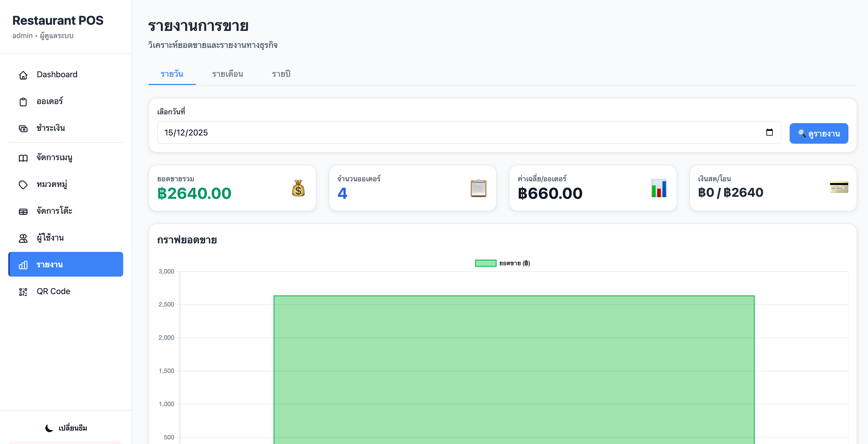Click the menu management book icon
Screen dimensions: 868x444
pyautogui.click(x=23, y=158)
